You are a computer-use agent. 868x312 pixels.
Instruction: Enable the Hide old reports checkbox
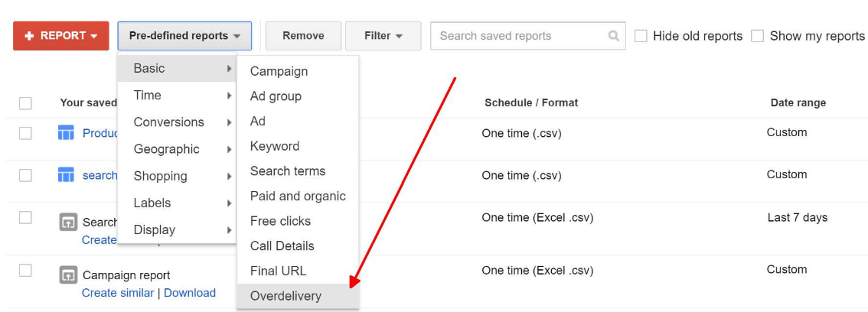pyautogui.click(x=641, y=36)
